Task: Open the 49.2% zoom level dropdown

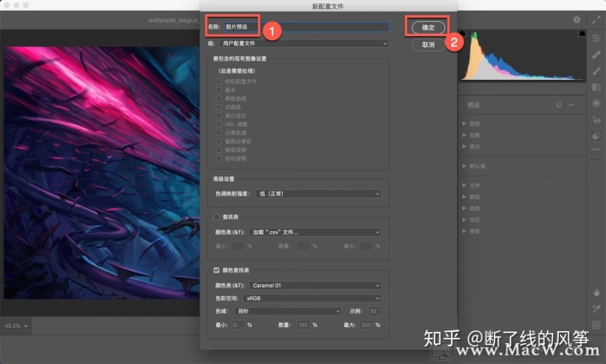Action: coord(16,326)
